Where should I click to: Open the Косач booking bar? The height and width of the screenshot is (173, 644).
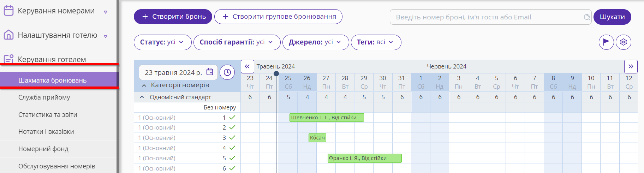pos(317,138)
